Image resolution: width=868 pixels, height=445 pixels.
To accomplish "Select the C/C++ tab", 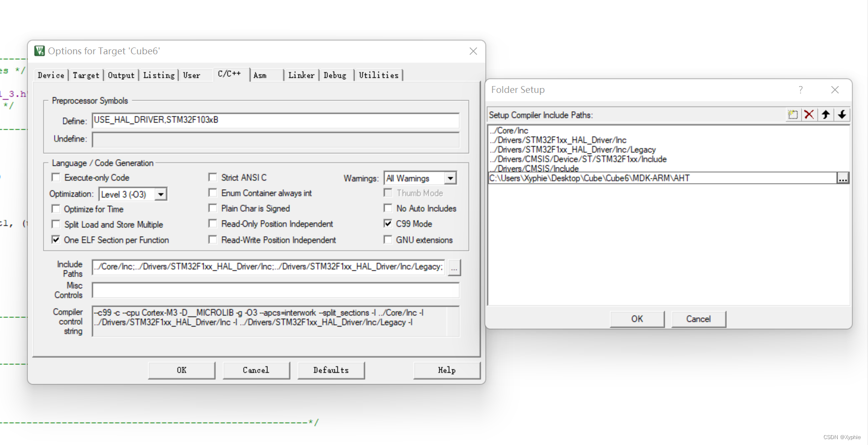I will tap(230, 74).
